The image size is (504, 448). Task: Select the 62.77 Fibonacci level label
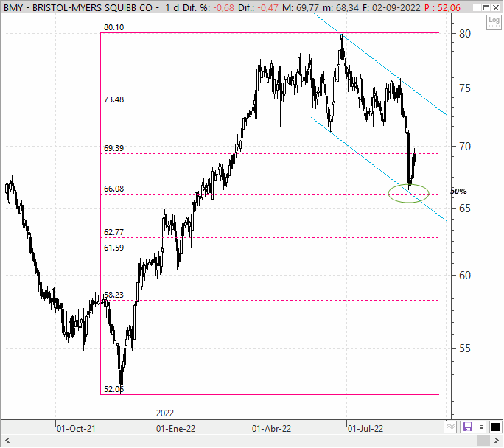point(113,232)
